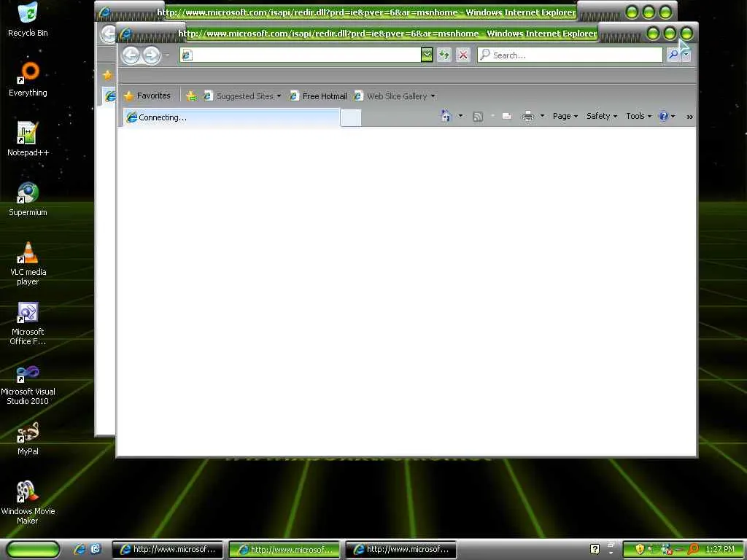Click the 1:27 PM taskbar clock
Viewport: 747px width, 560px height.
(x=720, y=549)
